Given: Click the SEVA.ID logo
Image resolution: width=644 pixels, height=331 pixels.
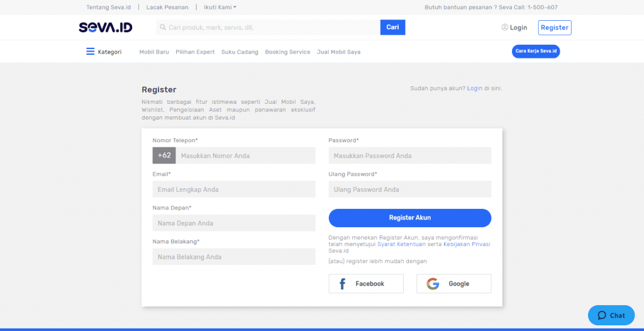Looking at the screenshot, I should pos(106,28).
